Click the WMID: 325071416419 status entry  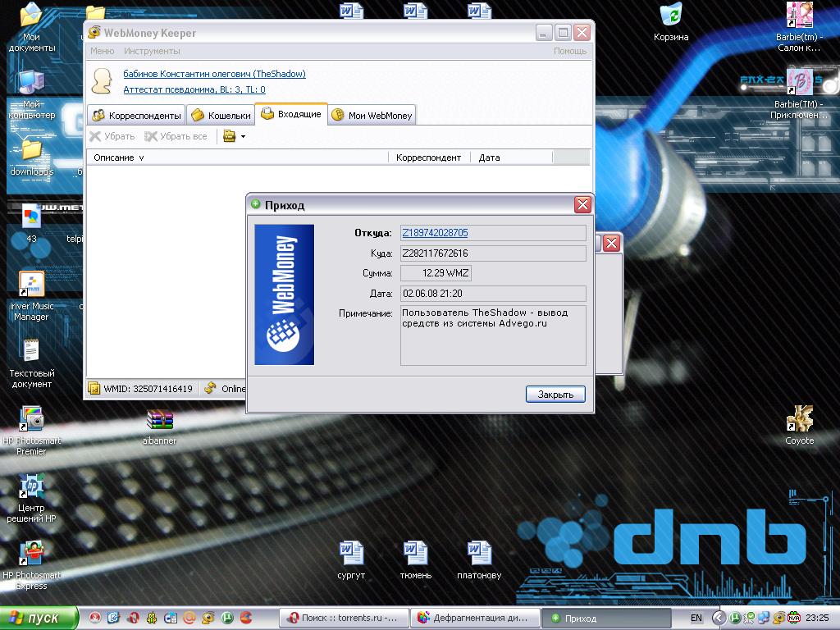pyautogui.click(x=140, y=388)
